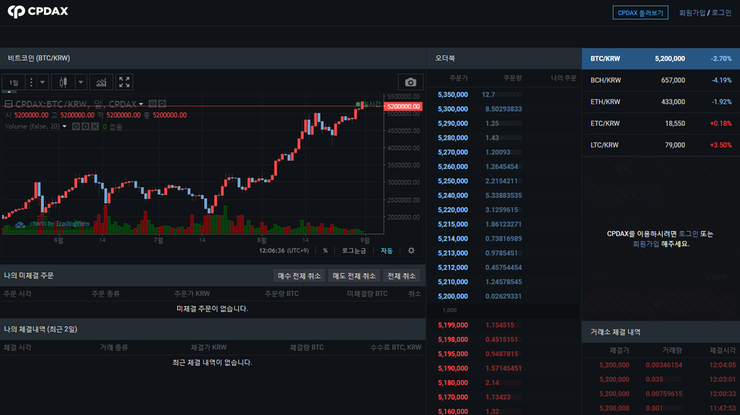Select the ETH/KRW market row
Viewport: 740px width, 415px height.
coord(661,102)
